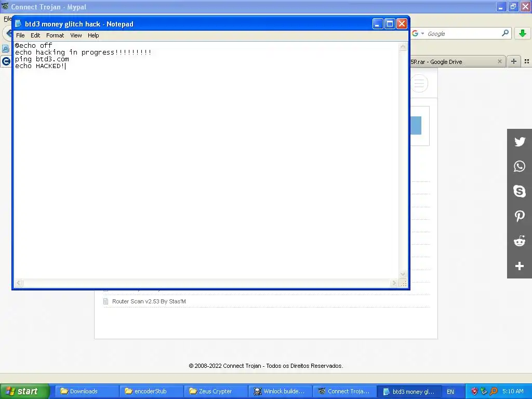532x399 pixels.
Task: Open Mypal downloads green arrow
Action: 523,33
